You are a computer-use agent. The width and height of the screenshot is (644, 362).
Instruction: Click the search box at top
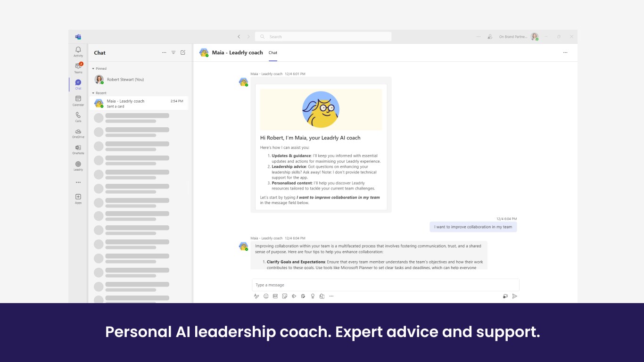click(x=323, y=37)
